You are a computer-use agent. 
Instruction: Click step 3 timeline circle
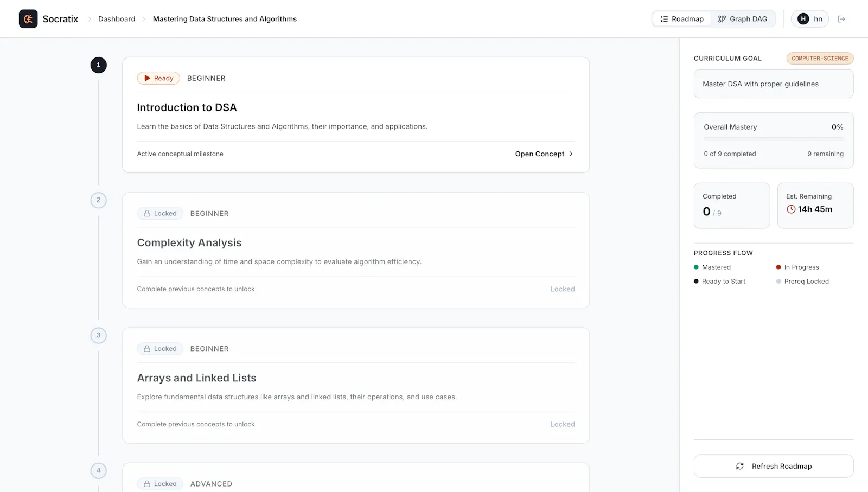pos(98,335)
